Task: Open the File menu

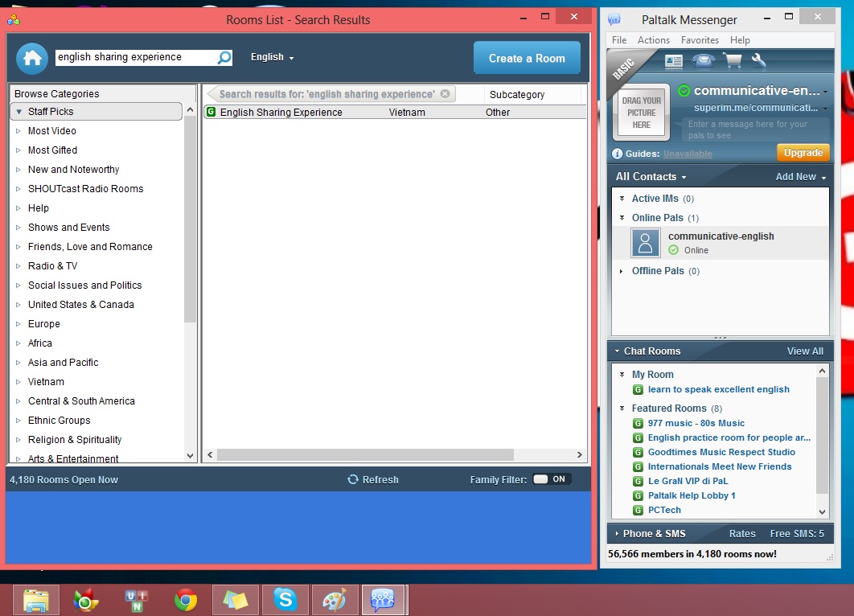Action: (618, 39)
